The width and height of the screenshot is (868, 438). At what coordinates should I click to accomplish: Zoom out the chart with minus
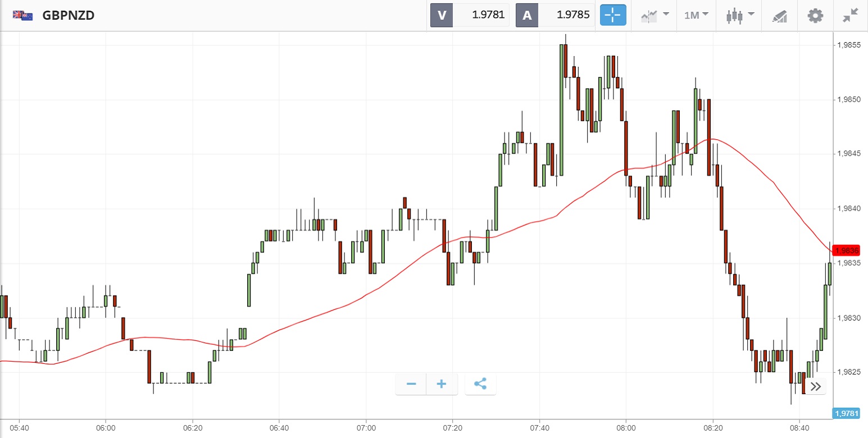[x=411, y=384]
